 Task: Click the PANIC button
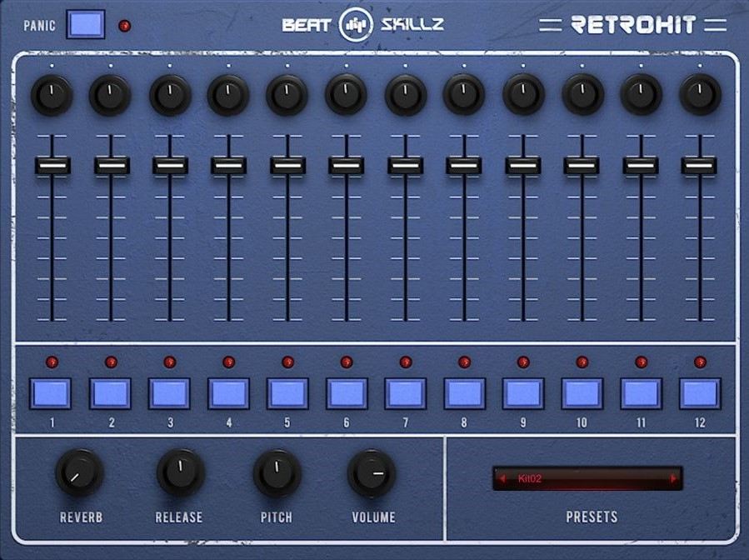[86, 24]
